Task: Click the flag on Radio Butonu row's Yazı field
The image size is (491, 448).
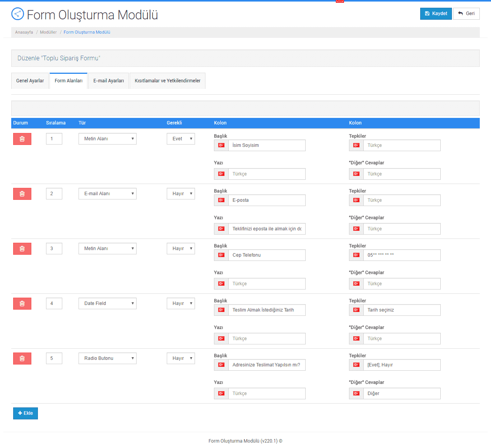Action: click(221, 393)
